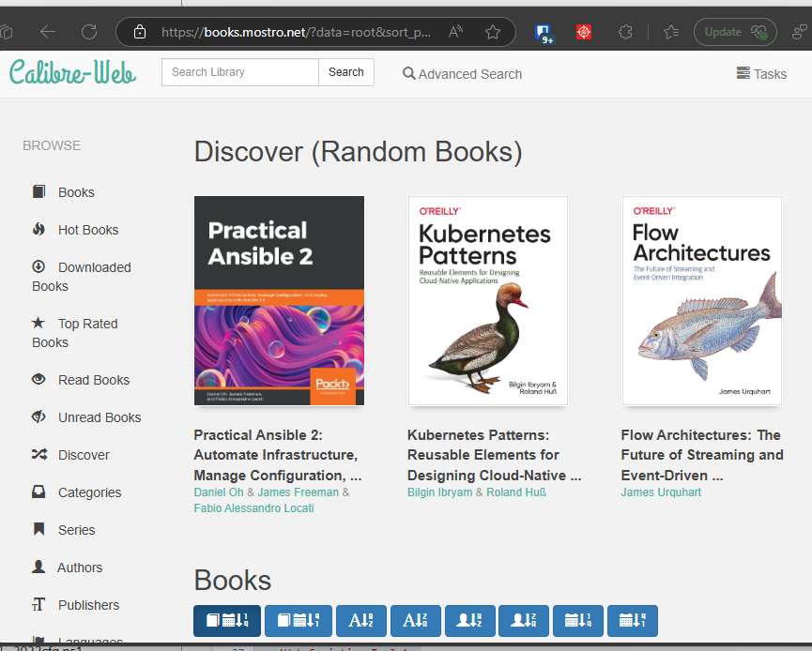The width and height of the screenshot is (812, 651).
Task: Open the blue extension showing the 9+ badge
Action: pyautogui.click(x=544, y=33)
